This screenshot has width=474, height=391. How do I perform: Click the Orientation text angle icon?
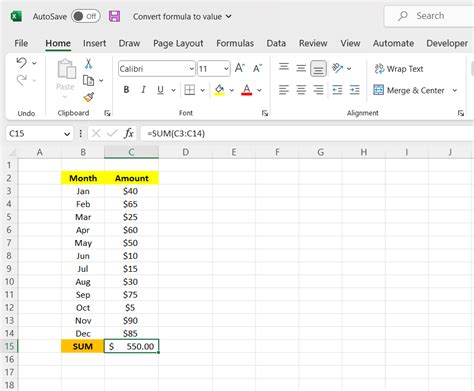coord(338,68)
